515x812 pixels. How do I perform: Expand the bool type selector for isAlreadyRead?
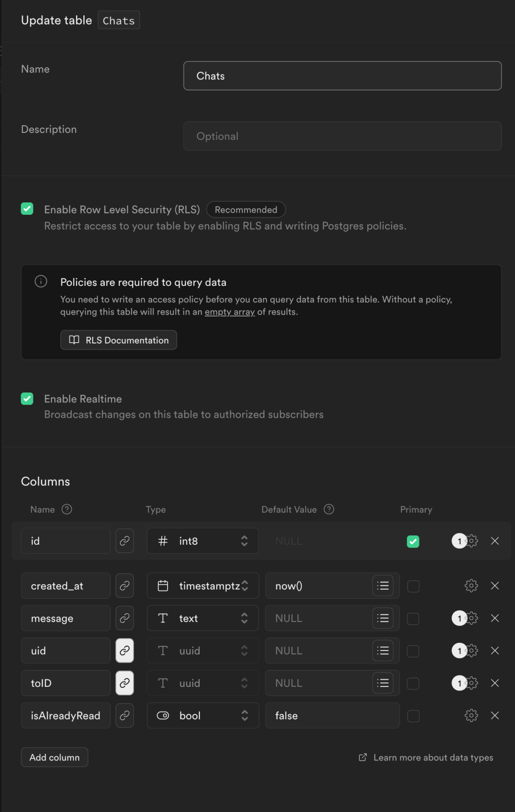(203, 716)
